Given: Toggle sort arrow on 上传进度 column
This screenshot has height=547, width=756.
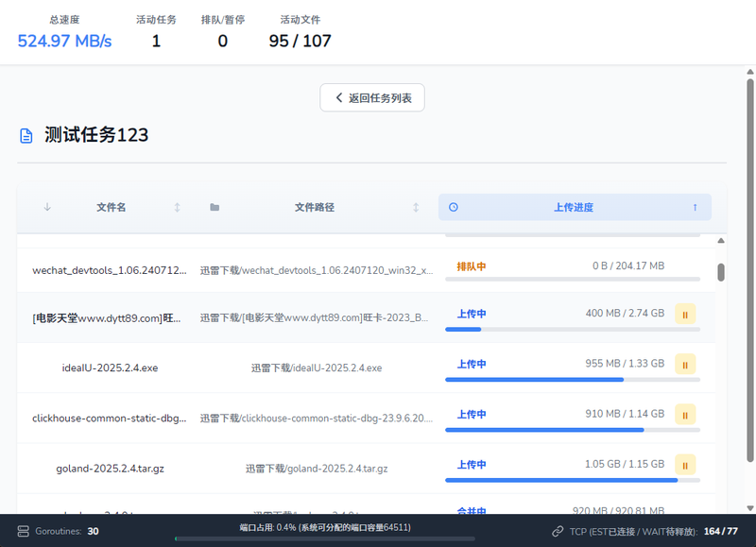Looking at the screenshot, I should pyautogui.click(x=695, y=207).
